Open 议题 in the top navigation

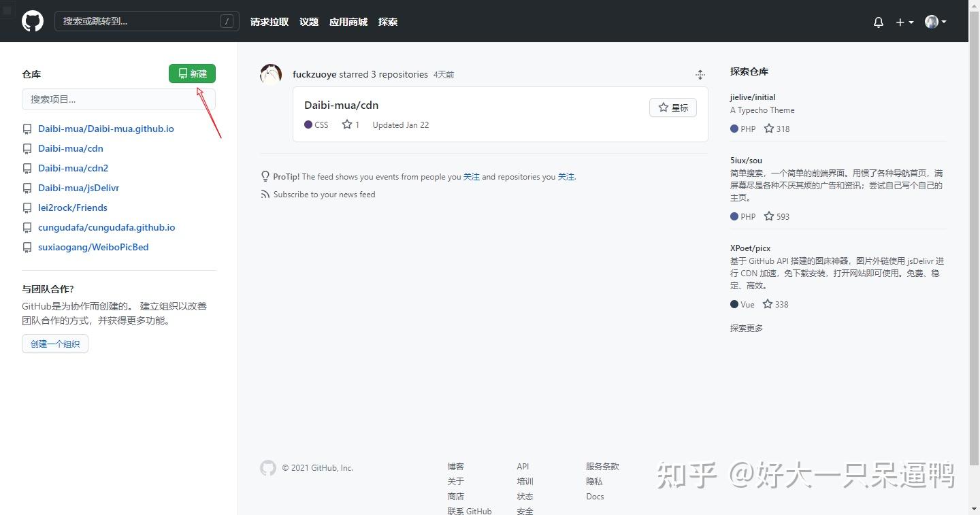pyautogui.click(x=309, y=22)
